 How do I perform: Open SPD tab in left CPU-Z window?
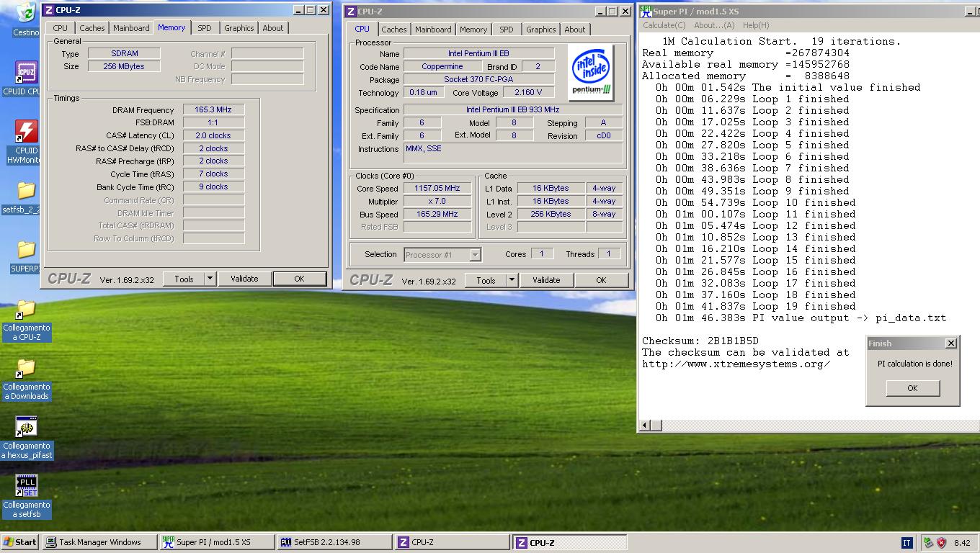point(205,28)
